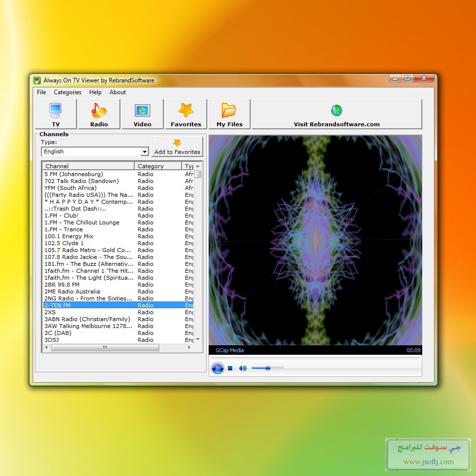Select the channel 5 FM (Johannesburg)
The width and height of the screenshot is (476, 476).
(118, 174)
